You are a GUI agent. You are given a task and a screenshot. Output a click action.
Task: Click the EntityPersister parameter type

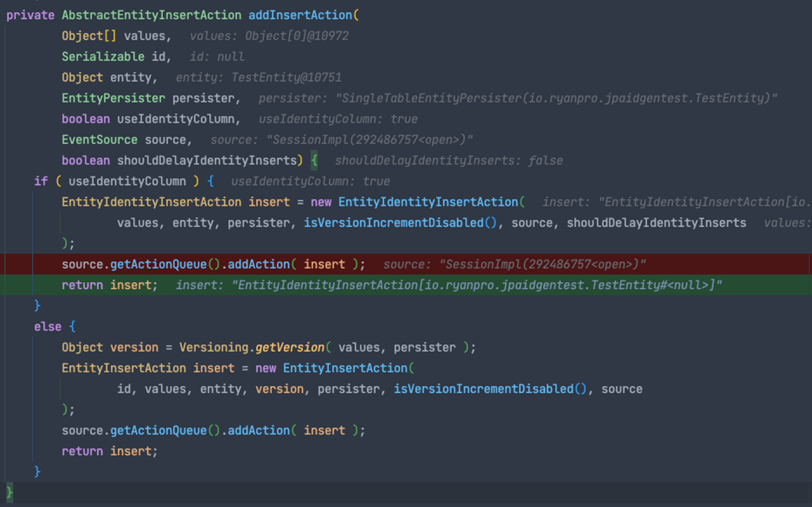pos(113,98)
